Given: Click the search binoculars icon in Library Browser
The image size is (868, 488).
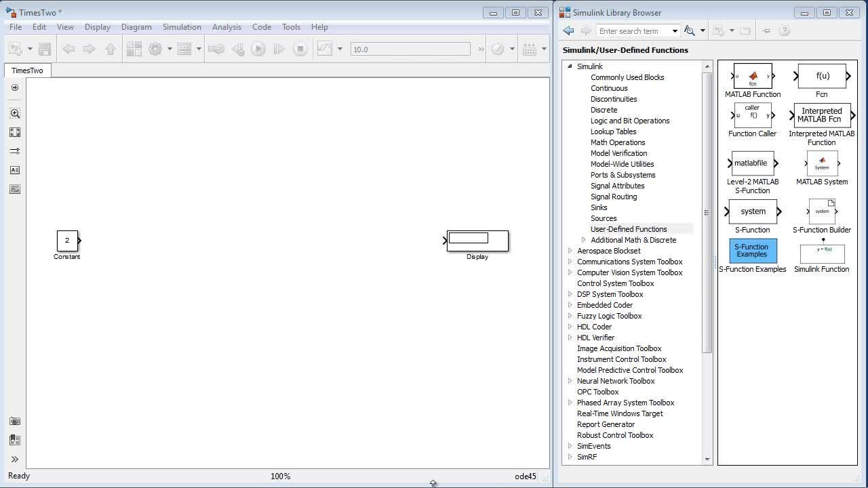Looking at the screenshot, I should coord(690,30).
